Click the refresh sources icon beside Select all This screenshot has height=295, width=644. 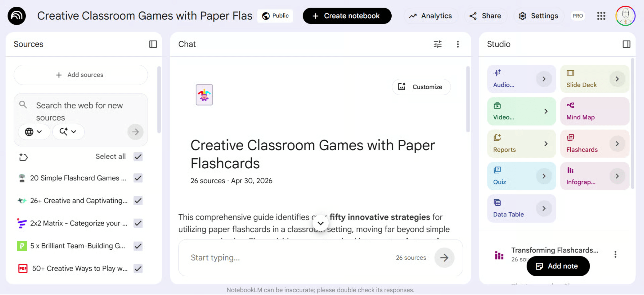(23, 157)
